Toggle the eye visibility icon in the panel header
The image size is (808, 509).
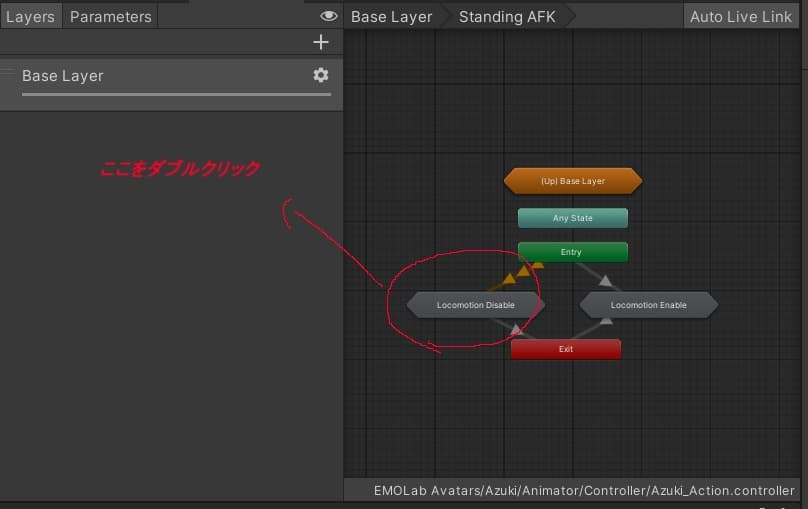pyautogui.click(x=328, y=17)
